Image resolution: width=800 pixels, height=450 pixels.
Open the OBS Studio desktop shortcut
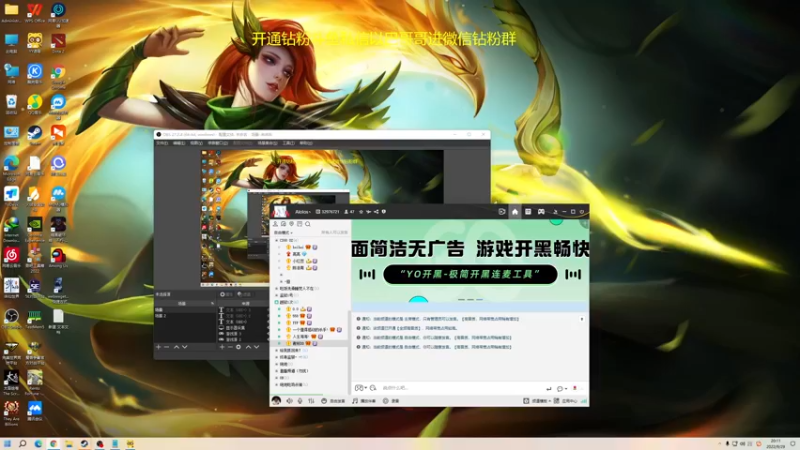(x=11, y=319)
